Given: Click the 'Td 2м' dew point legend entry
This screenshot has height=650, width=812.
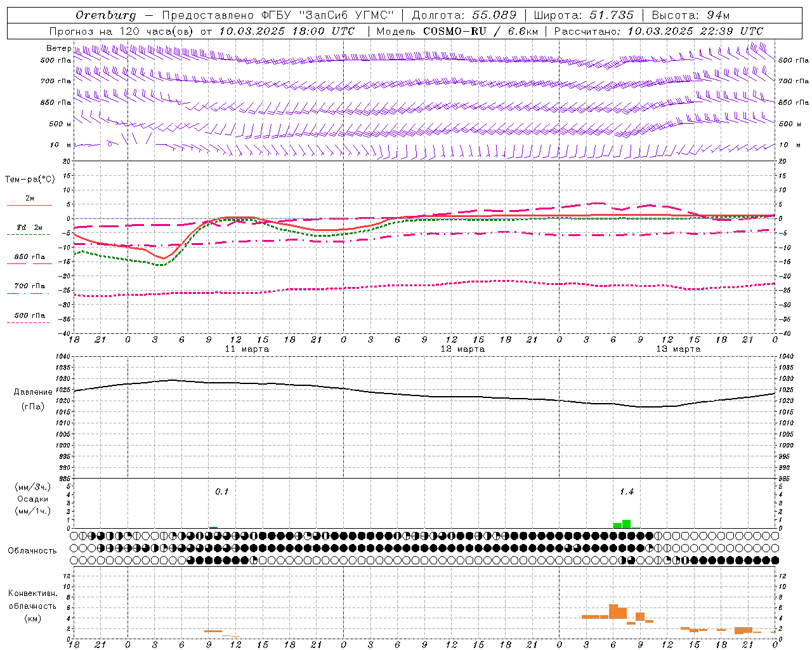Looking at the screenshot, I should point(29,227).
